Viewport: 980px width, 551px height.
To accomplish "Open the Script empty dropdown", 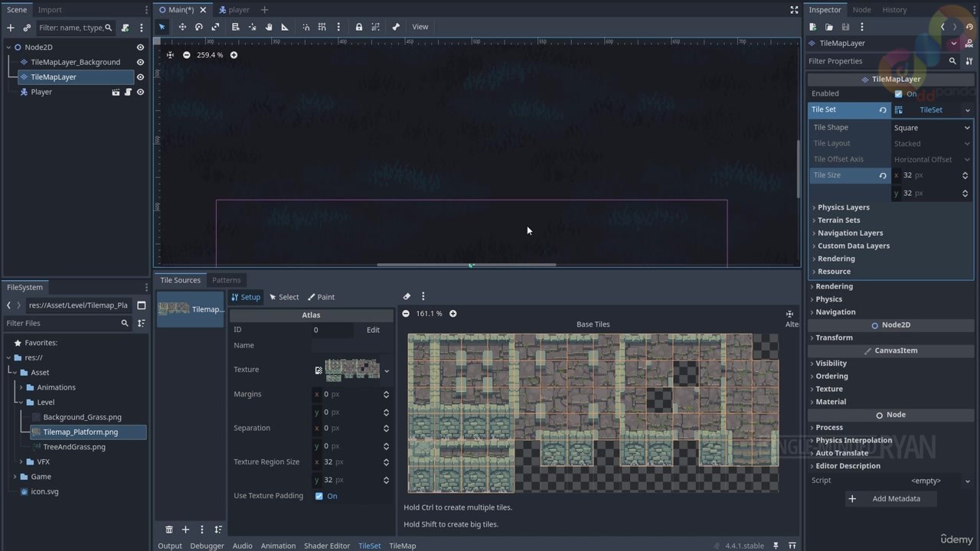I will (x=932, y=481).
